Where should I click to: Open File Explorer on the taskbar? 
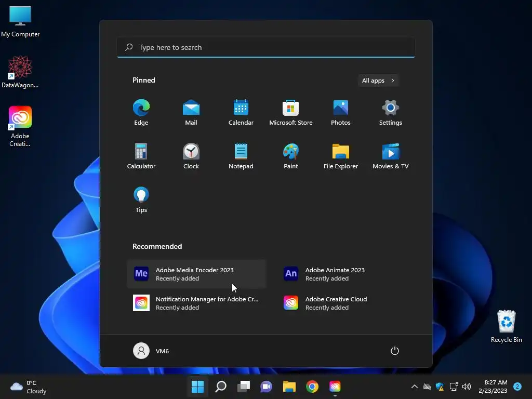pos(289,387)
